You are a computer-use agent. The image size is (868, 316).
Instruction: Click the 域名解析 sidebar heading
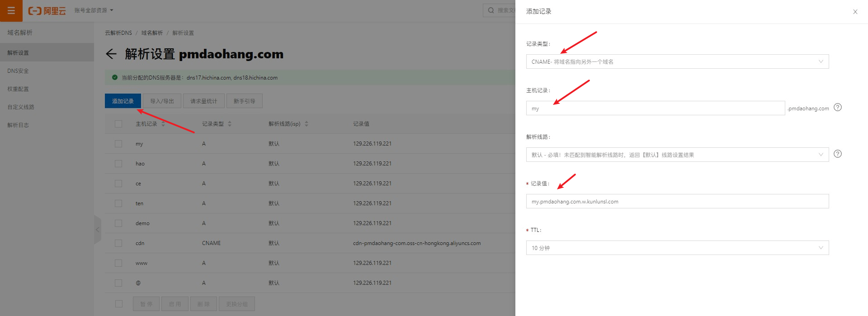(20, 33)
